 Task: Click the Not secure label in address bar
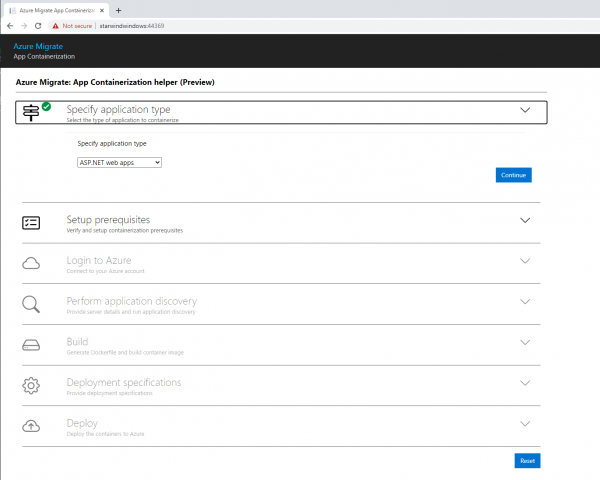(77, 26)
